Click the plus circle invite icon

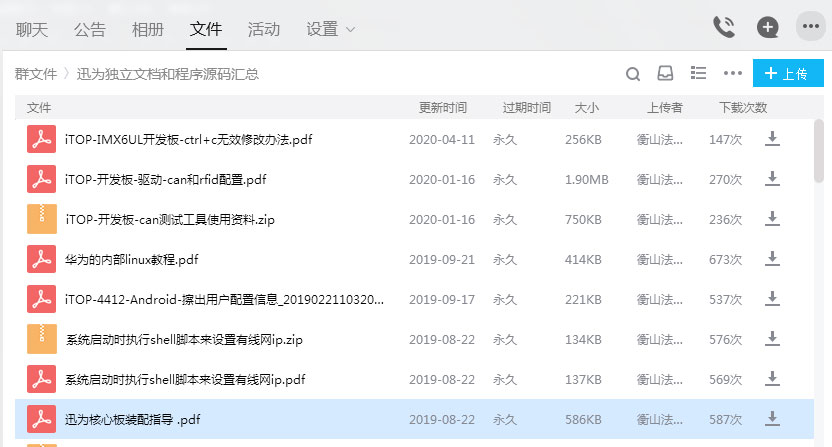coord(767,27)
